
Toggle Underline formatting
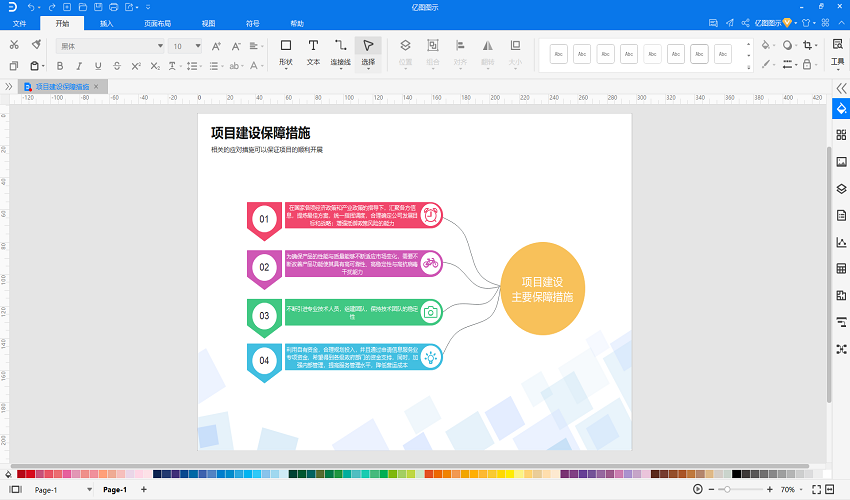click(98, 66)
